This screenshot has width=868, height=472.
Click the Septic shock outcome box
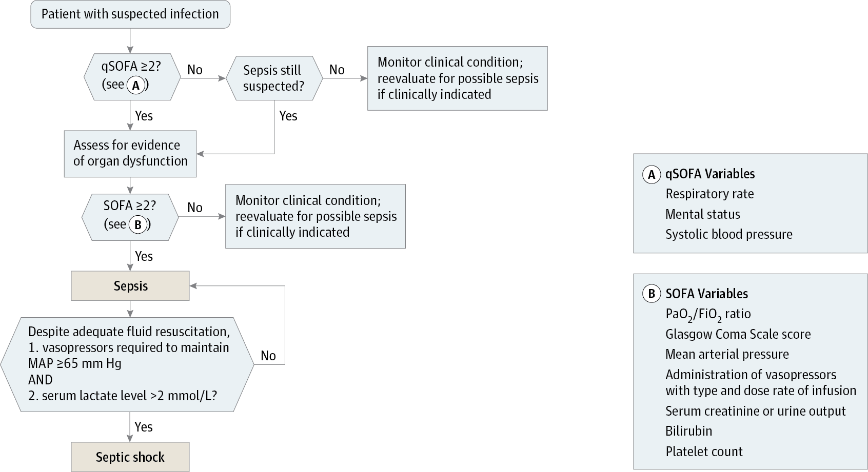click(x=130, y=457)
